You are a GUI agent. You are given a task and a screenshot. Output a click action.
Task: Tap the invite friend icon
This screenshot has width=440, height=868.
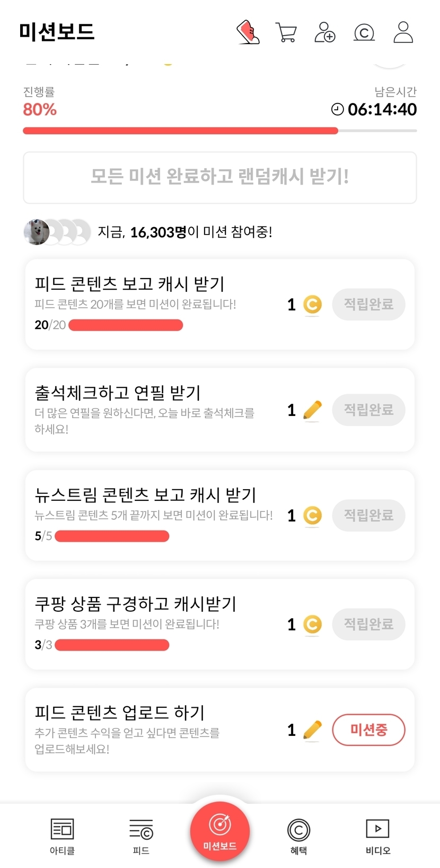pyautogui.click(x=325, y=32)
